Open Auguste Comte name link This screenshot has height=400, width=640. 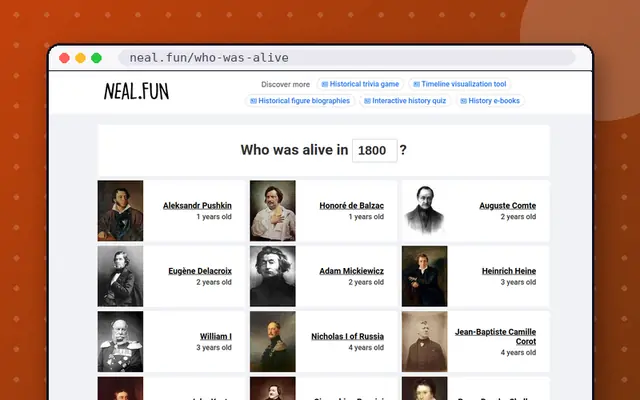tap(507, 206)
